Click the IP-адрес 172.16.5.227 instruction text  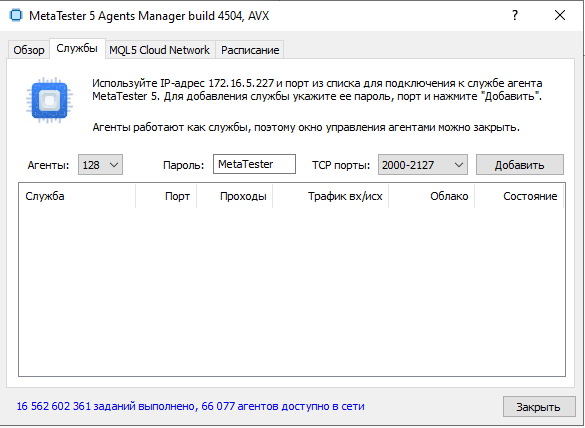(x=317, y=90)
